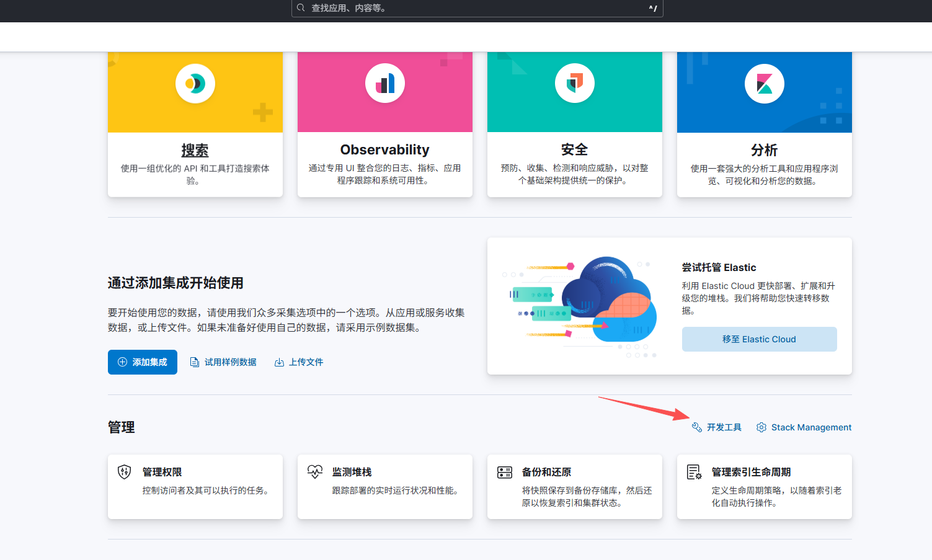Screen dimensions: 932x560
Task: Open the 备份和还原 card title
Action: pos(547,472)
